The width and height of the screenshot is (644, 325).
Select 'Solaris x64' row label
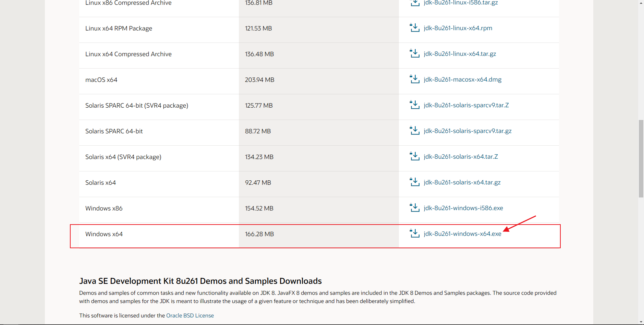click(100, 183)
